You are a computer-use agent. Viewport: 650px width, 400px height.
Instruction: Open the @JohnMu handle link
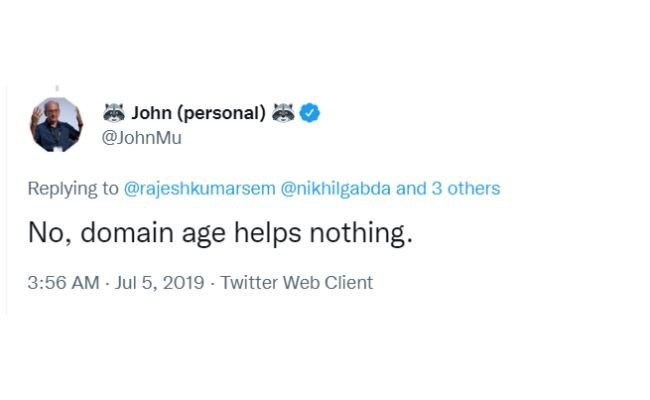[x=142, y=138]
